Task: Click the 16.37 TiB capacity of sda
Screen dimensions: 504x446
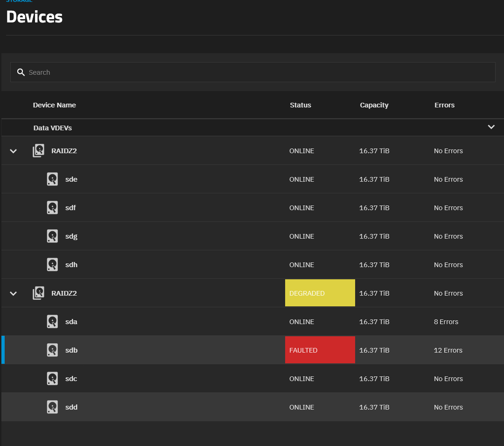Action: [374, 322]
